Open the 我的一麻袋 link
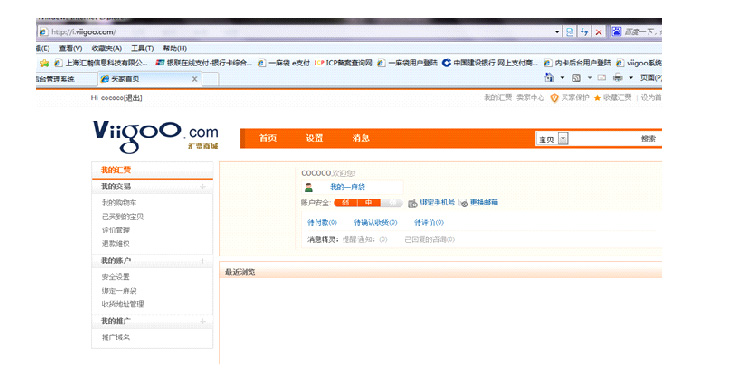The width and height of the screenshot is (736, 378). pyautogui.click(x=347, y=187)
